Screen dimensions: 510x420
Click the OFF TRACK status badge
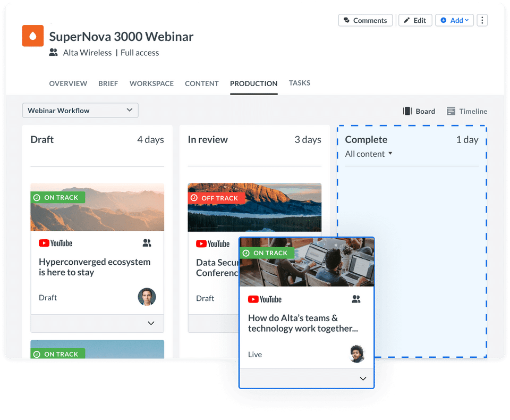click(216, 198)
